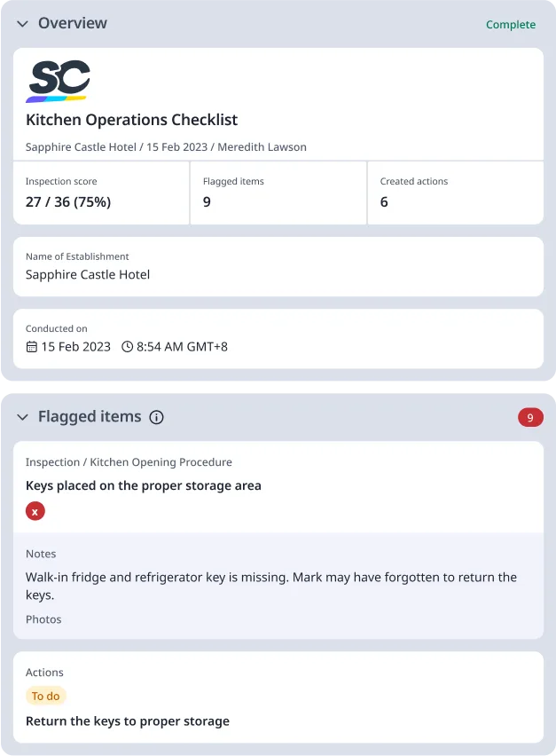Collapse the Flagged items section

pos(22,416)
